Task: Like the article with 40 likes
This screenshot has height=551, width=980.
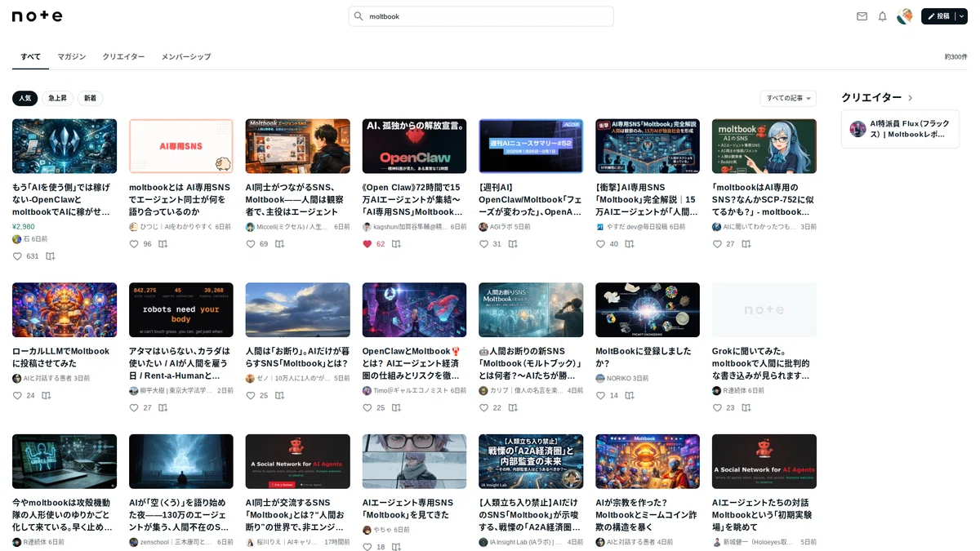Action: 600,244
